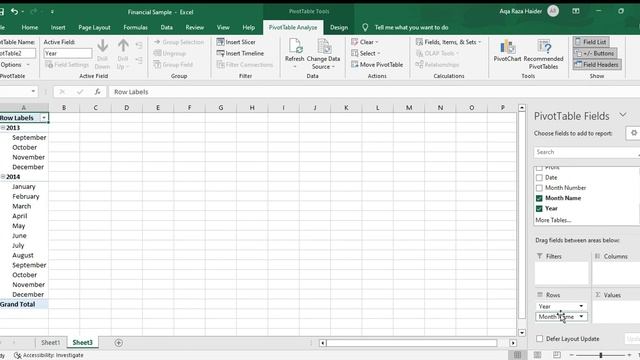Open Month Name field dropdown in Rows
The image size is (640, 360).
[x=581, y=316]
